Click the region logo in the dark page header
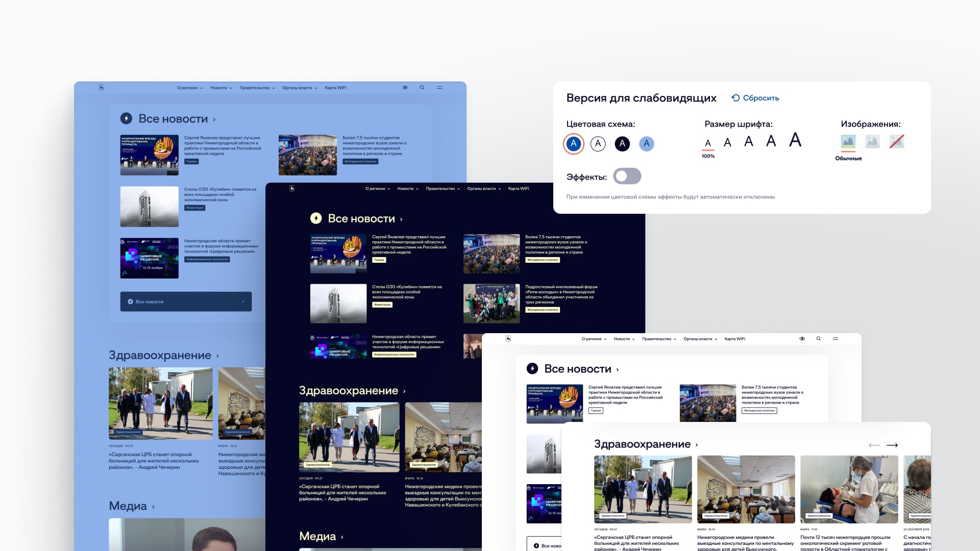The height and width of the screenshot is (551, 980). tap(292, 189)
